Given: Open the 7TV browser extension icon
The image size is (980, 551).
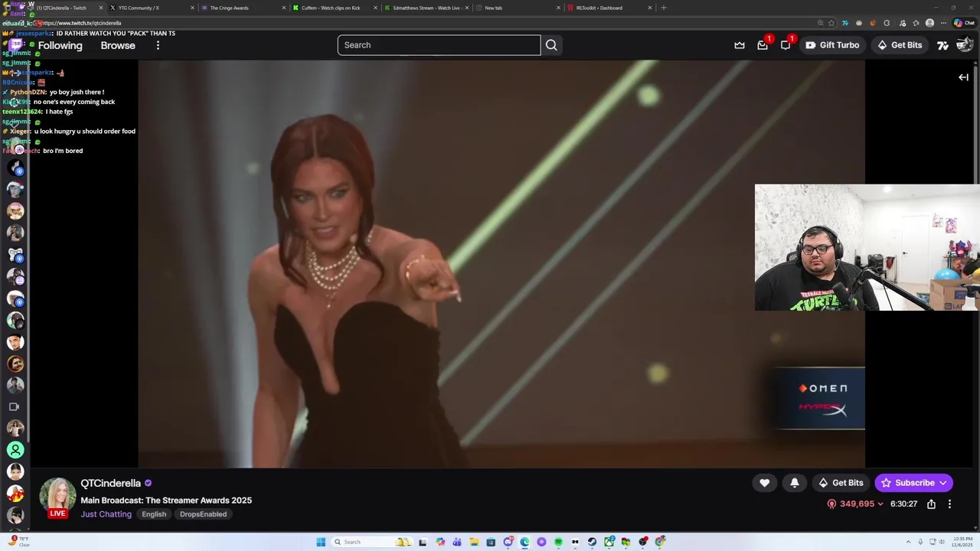Looking at the screenshot, I should (x=845, y=23).
